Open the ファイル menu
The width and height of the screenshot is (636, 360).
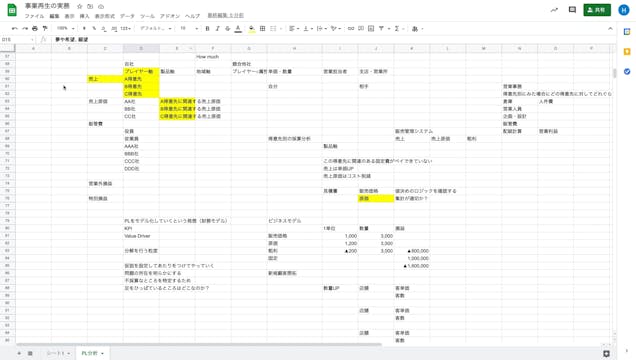(34, 16)
